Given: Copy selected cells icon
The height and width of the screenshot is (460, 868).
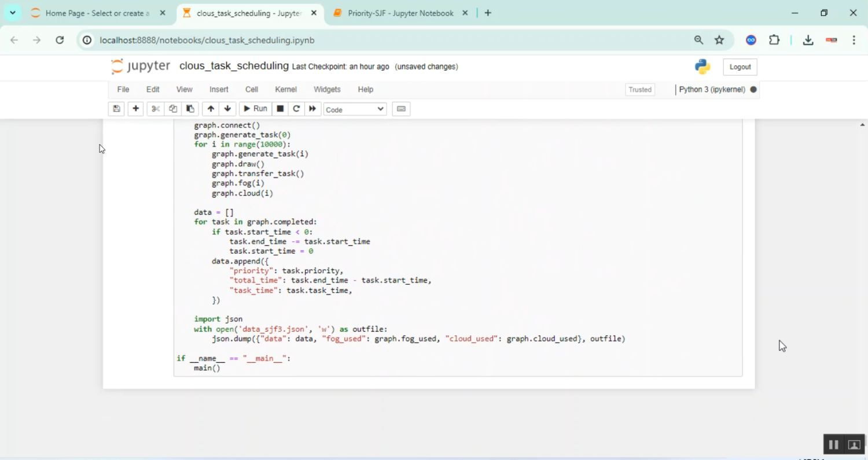Looking at the screenshot, I should (x=172, y=109).
